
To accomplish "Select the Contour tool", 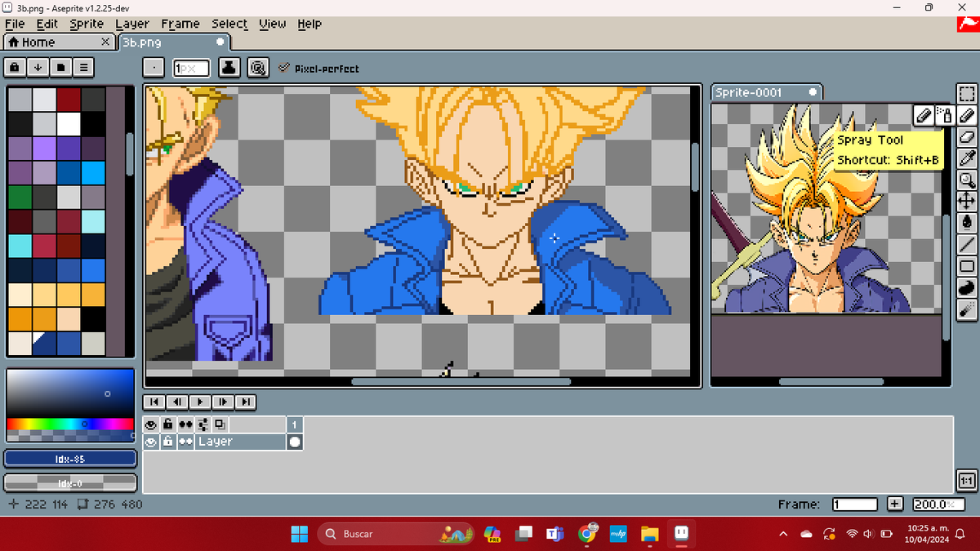I will [x=967, y=287].
